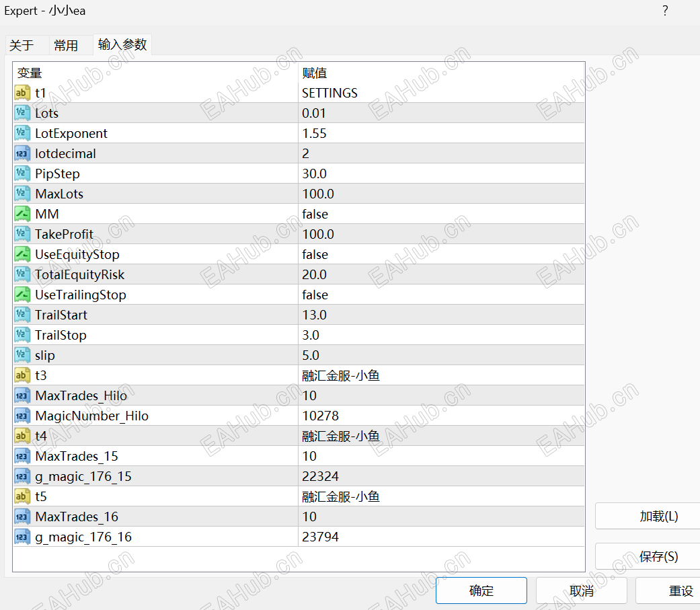Click the icon next to TrailStart

[22, 315]
